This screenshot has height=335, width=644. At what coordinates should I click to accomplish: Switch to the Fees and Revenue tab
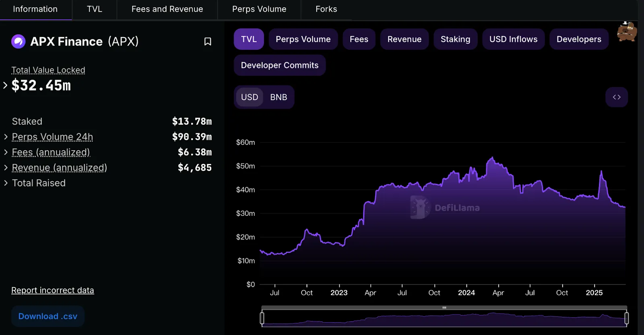(167, 9)
